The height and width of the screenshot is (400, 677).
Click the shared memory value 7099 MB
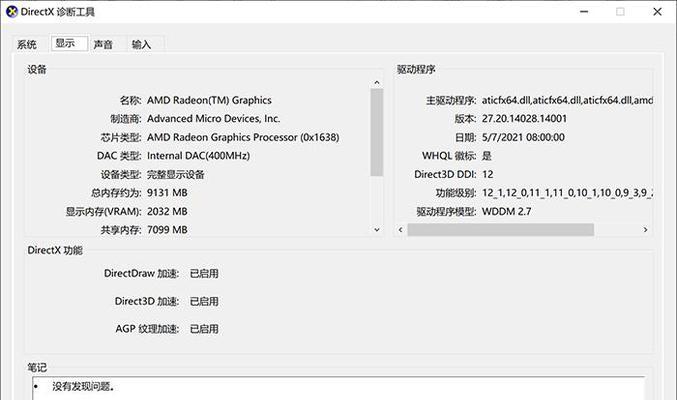(x=168, y=230)
